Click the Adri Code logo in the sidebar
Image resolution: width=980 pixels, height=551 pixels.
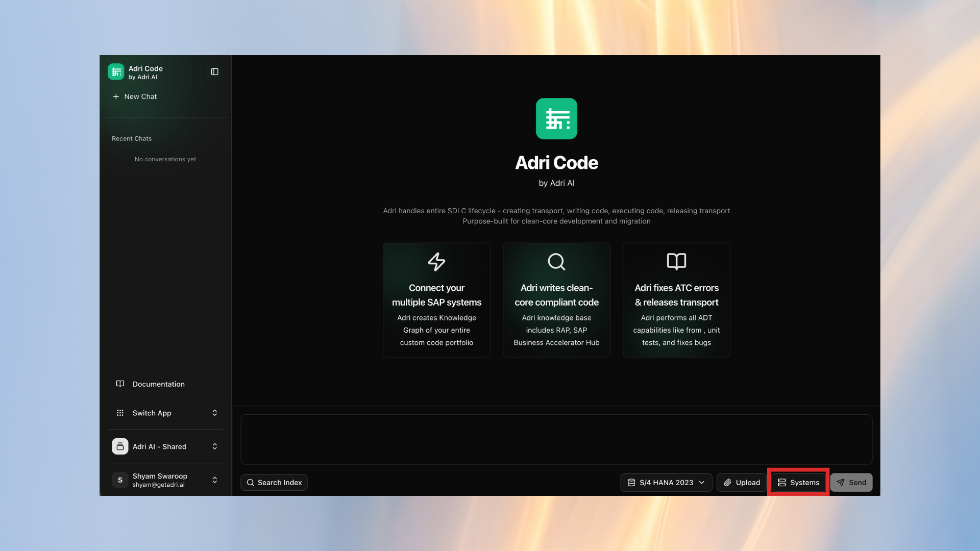point(115,71)
